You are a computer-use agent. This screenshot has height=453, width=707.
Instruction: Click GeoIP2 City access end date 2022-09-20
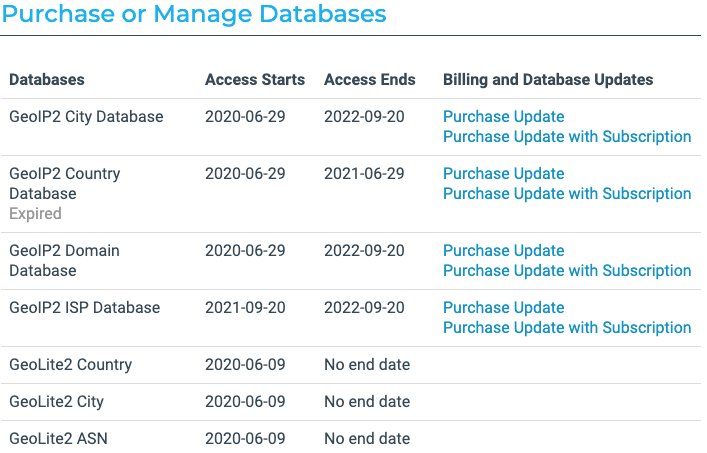tap(364, 117)
